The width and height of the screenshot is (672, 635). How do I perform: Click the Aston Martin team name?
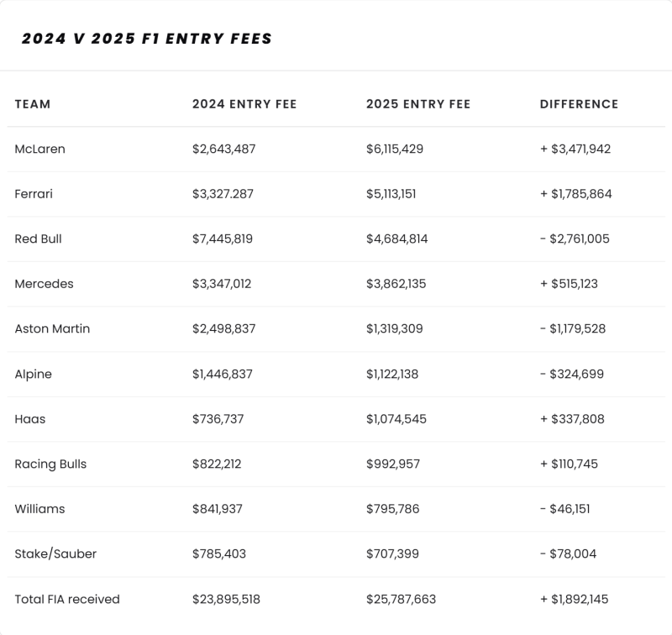pos(52,328)
